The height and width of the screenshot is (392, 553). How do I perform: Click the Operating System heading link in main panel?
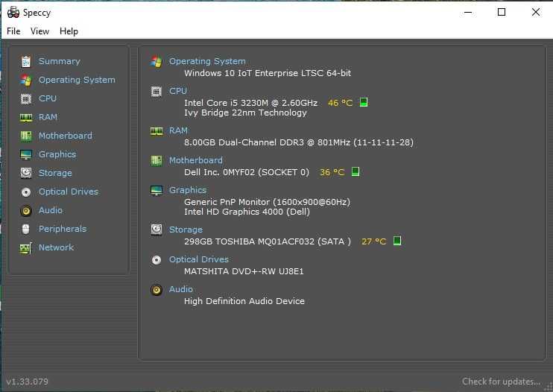click(x=207, y=61)
